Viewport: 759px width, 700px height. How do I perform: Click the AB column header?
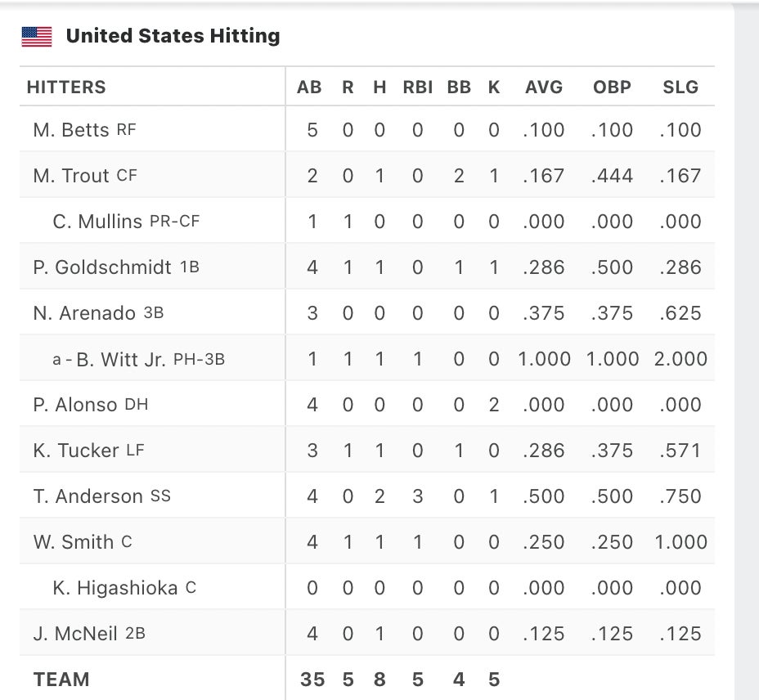pos(309,87)
